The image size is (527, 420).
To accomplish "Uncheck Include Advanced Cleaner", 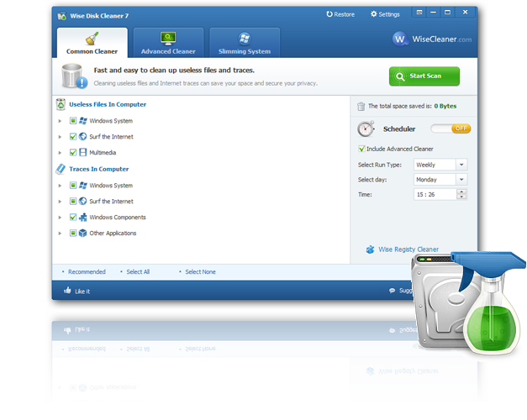I will coord(361,149).
